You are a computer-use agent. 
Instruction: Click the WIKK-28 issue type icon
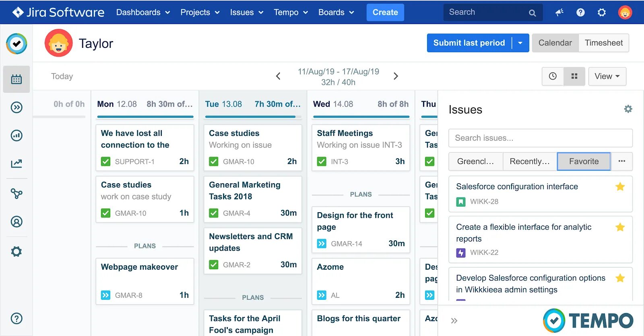(461, 202)
